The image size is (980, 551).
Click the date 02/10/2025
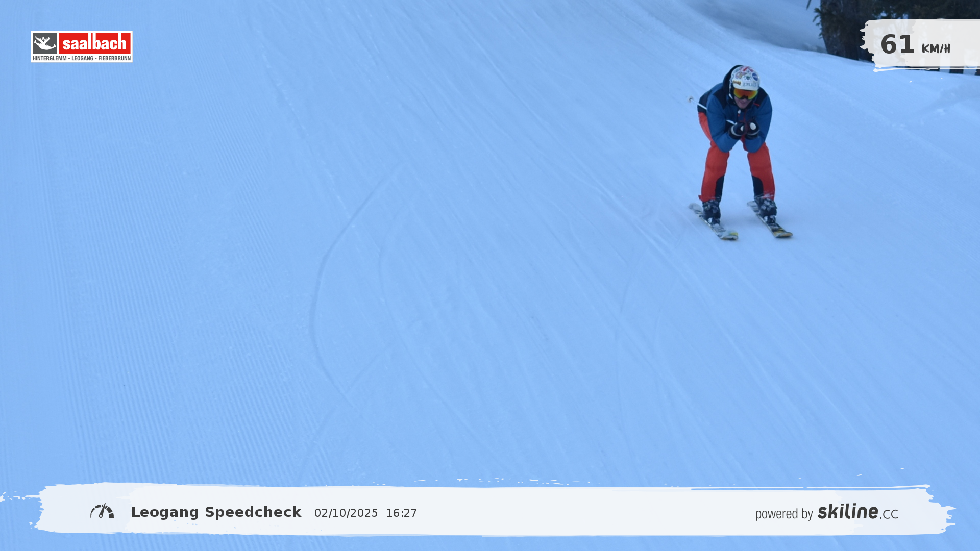click(346, 513)
